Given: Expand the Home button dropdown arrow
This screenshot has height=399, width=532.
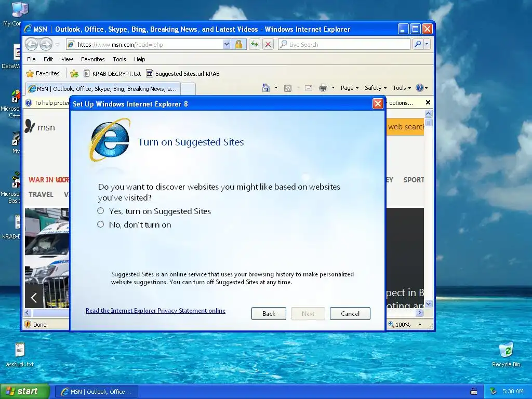Looking at the screenshot, I should pyautogui.click(x=276, y=88).
